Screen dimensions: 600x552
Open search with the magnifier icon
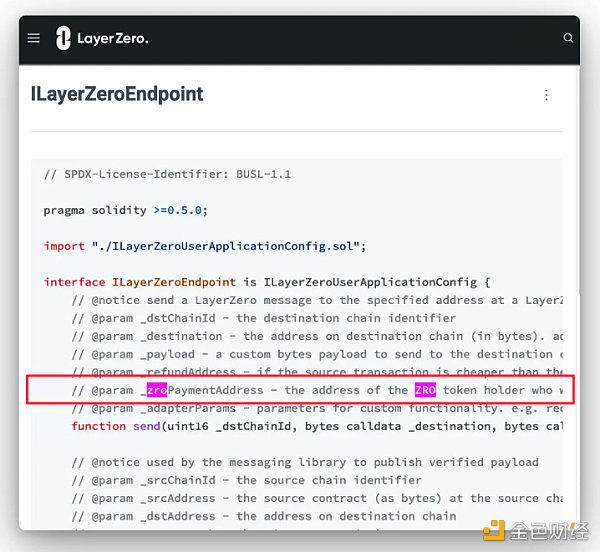(x=568, y=38)
